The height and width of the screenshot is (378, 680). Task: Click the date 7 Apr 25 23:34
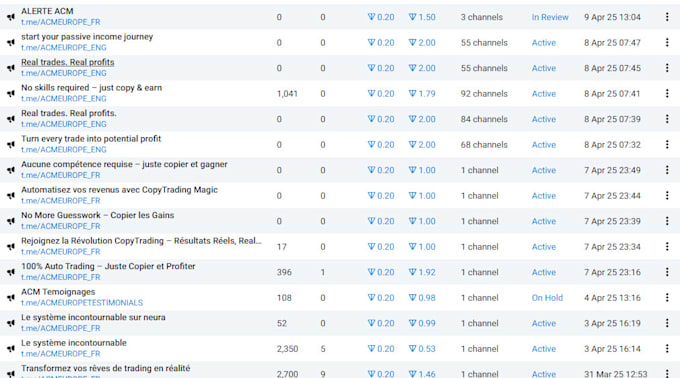tap(612, 247)
